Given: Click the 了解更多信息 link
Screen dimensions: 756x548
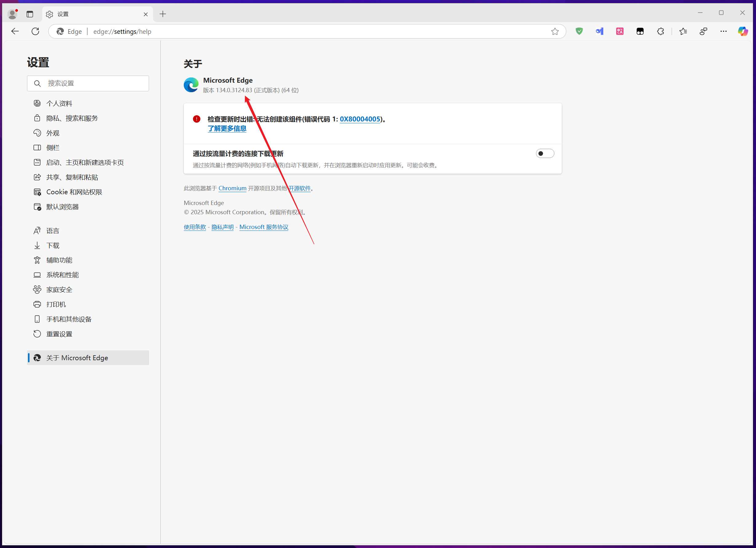Looking at the screenshot, I should pos(227,129).
